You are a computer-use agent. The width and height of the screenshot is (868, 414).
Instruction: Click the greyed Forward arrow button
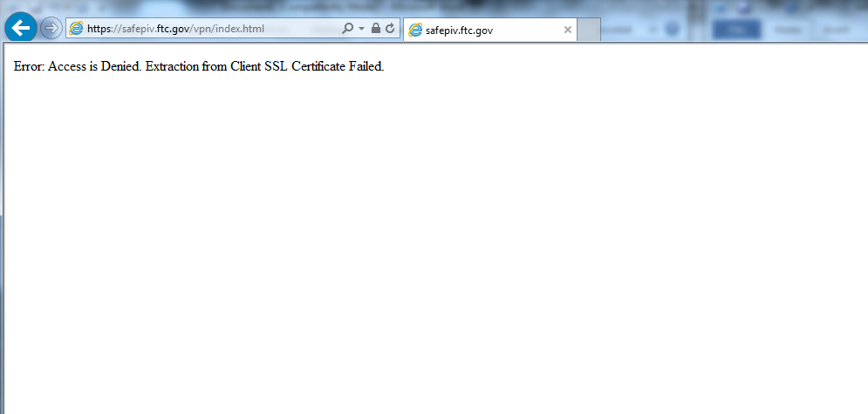[51, 28]
